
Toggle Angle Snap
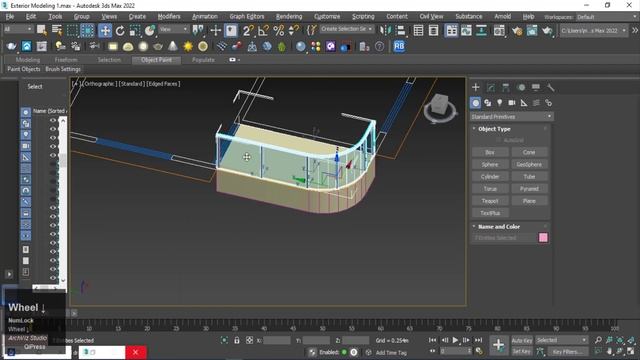263,30
